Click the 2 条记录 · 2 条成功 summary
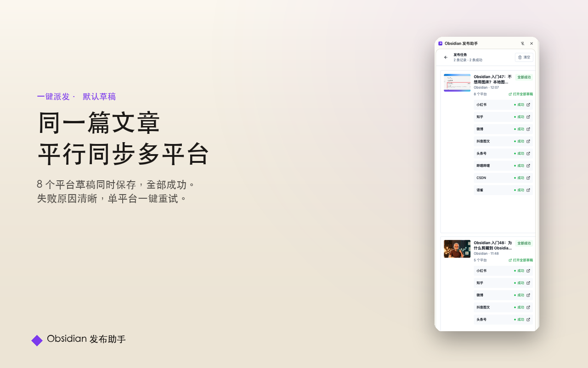588x368 pixels. (x=468, y=60)
